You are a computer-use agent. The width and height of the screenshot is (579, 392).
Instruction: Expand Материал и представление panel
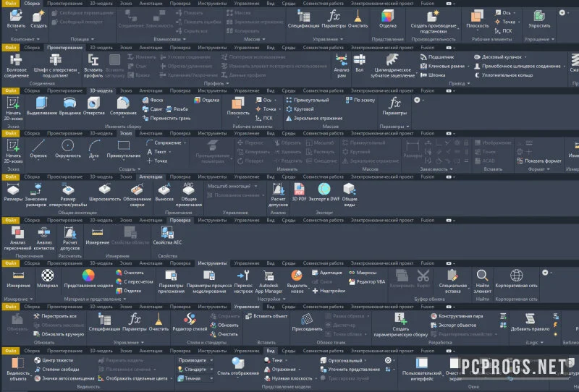(95, 299)
